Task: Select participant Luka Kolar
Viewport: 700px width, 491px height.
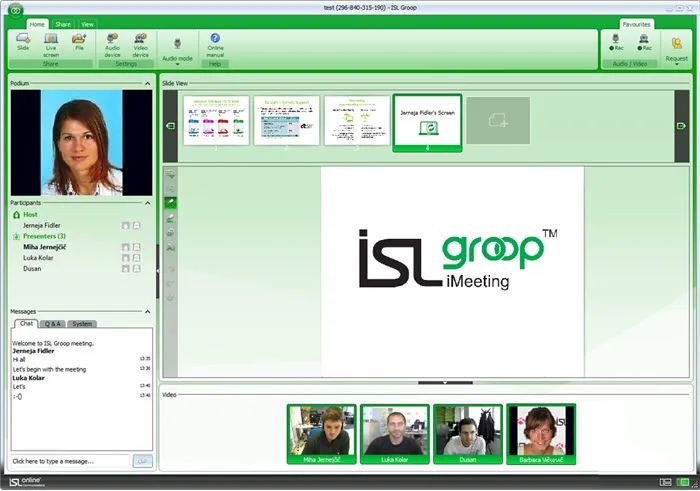Action: (38, 258)
